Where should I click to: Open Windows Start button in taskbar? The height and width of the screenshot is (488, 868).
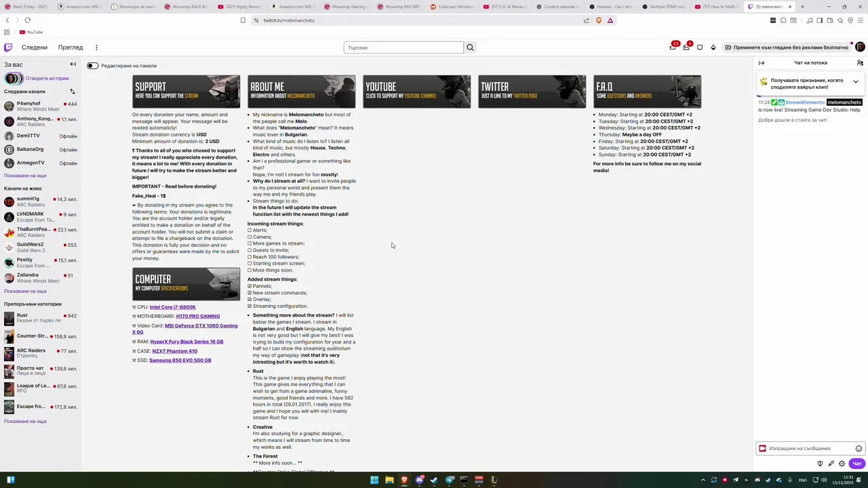click(374, 480)
